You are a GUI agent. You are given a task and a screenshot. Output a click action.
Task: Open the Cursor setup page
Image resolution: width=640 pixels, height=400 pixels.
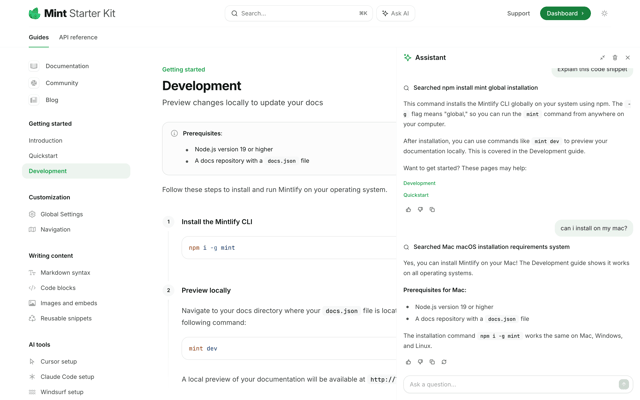click(x=59, y=362)
